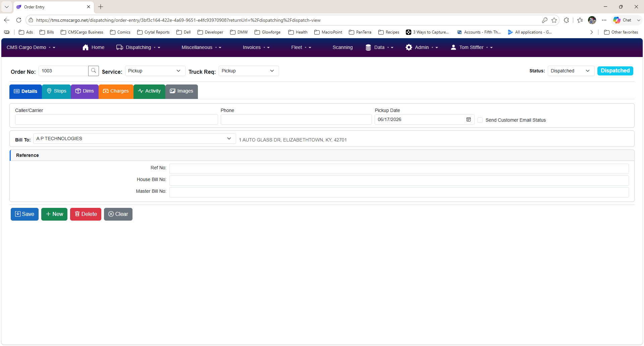Screen dimensions: 644x346
Task: Expand the Miscellaneous menu
Action: pos(201,47)
